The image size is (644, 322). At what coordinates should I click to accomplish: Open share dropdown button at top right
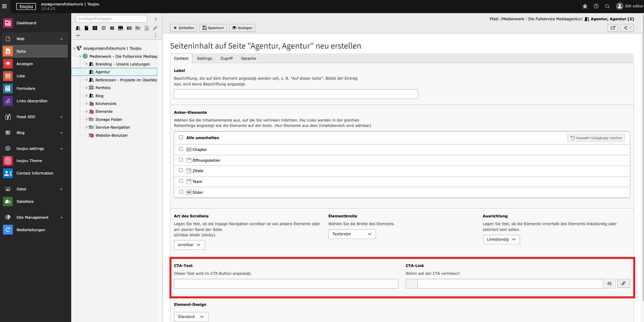pos(627,28)
